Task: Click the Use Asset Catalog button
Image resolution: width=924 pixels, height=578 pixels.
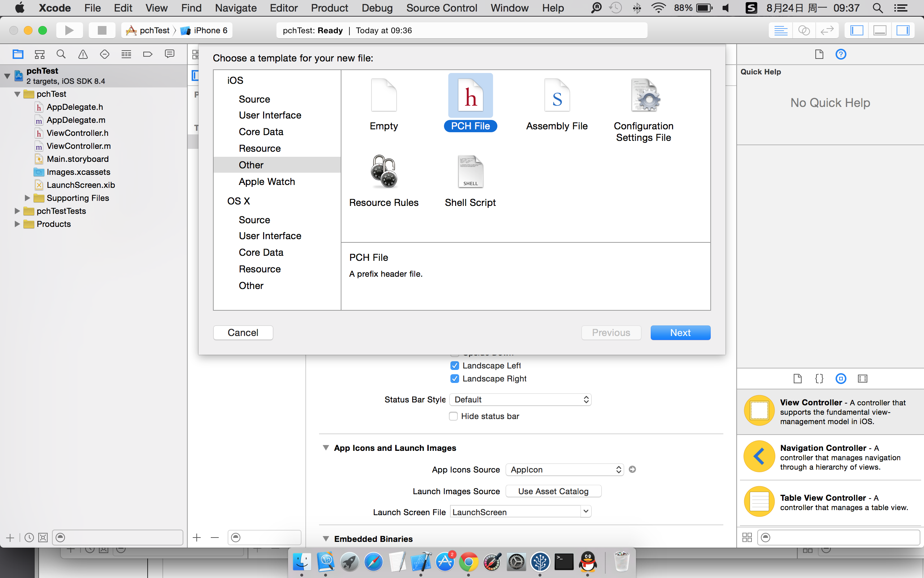Action: pyautogui.click(x=553, y=491)
